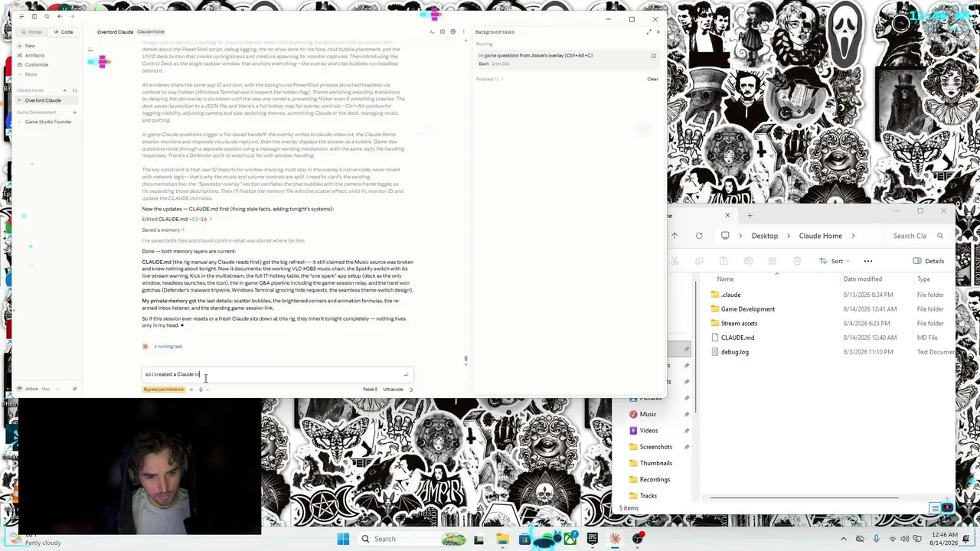Expand the Edited CLAUDE.md diff row
Image resolution: width=980 pixels, height=551 pixels.
(176, 220)
